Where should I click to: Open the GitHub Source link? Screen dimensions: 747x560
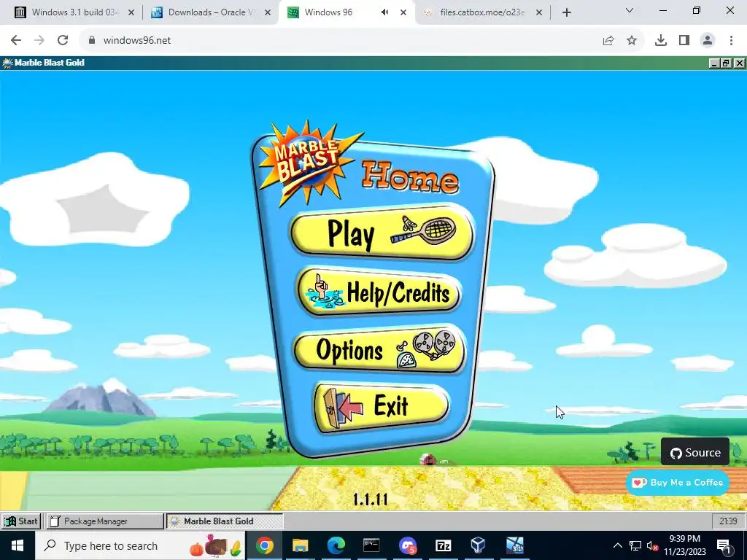click(x=695, y=452)
